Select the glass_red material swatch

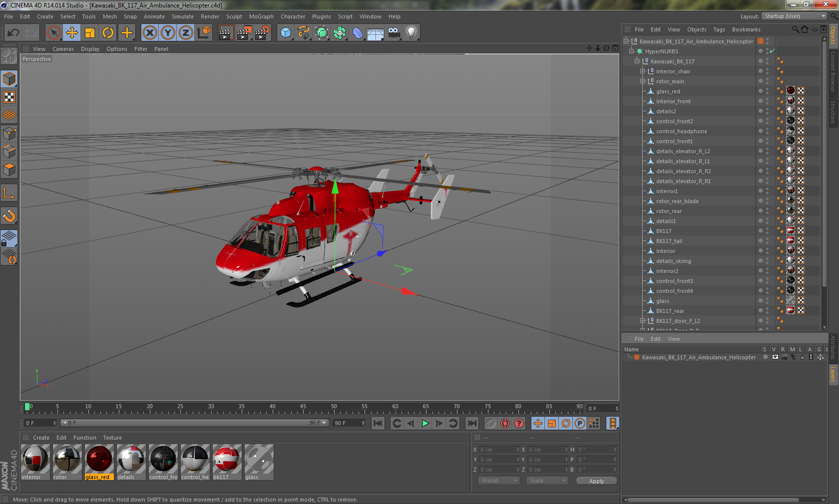coord(99,462)
